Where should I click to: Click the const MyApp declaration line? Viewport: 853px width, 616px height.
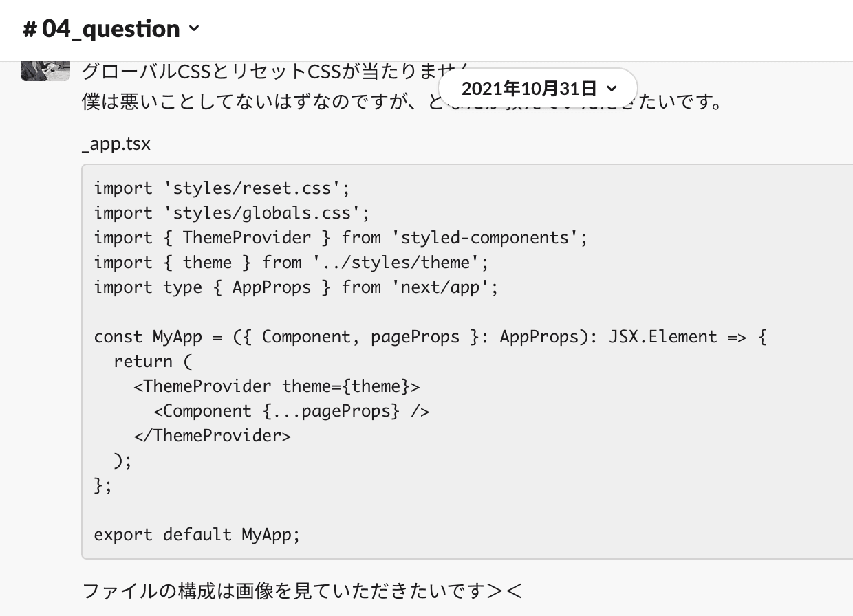point(430,337)
